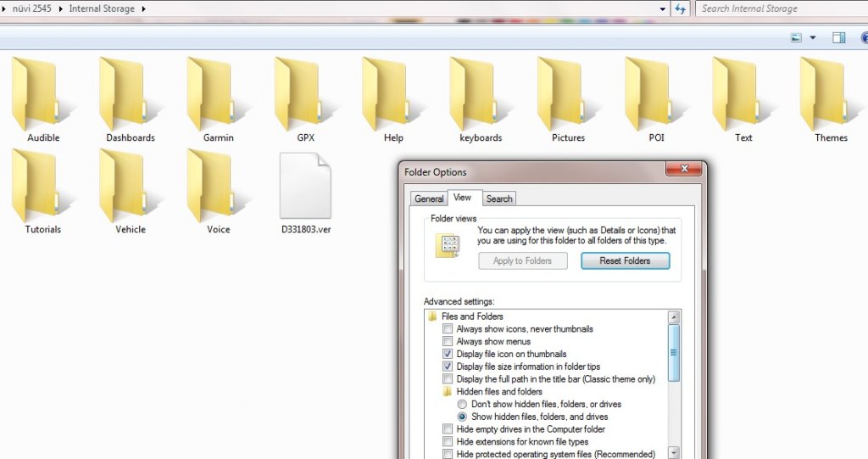868x459 pixels.
Task: Click the Reset Folders button
Action: pos(625,260)
